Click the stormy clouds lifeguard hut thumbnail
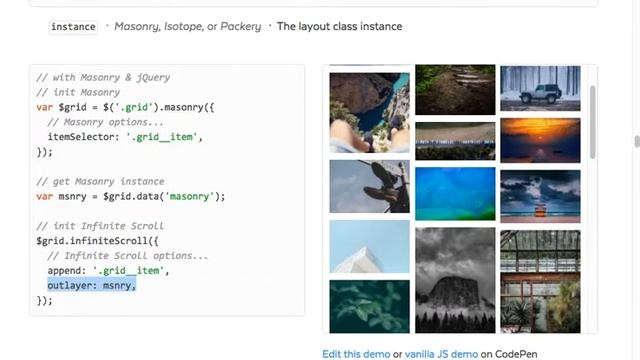 pyautogui.click(x=540, y=196)
